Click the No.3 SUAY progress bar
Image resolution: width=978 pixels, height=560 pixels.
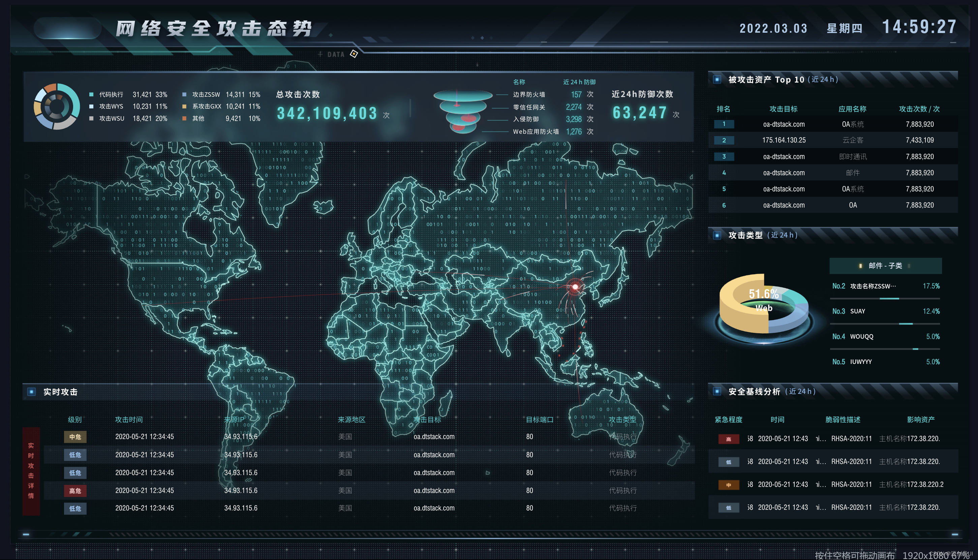pyautogui.click(x=885, y=324)
